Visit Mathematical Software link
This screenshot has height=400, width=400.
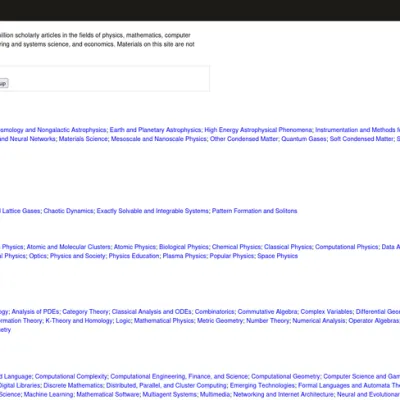pos(108,394)
